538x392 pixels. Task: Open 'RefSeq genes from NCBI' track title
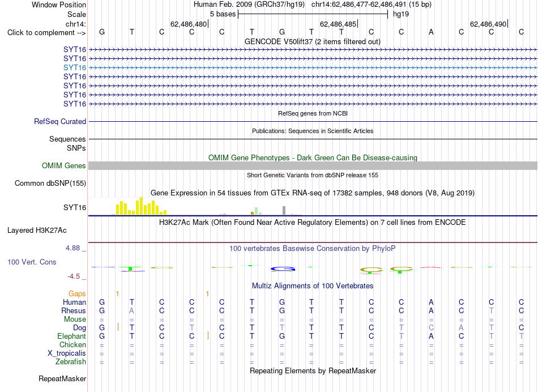click(x=313, y=113)
